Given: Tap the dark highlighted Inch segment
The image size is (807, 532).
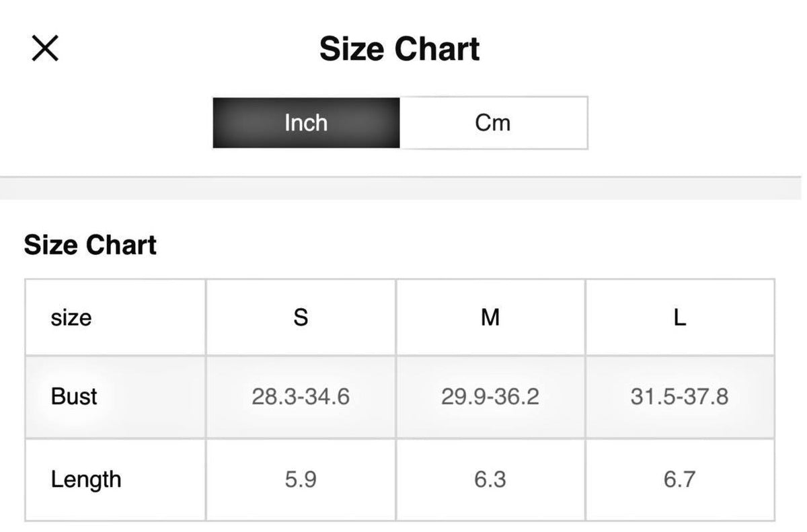Looking at the screenshot, I should tap(306, 122).
